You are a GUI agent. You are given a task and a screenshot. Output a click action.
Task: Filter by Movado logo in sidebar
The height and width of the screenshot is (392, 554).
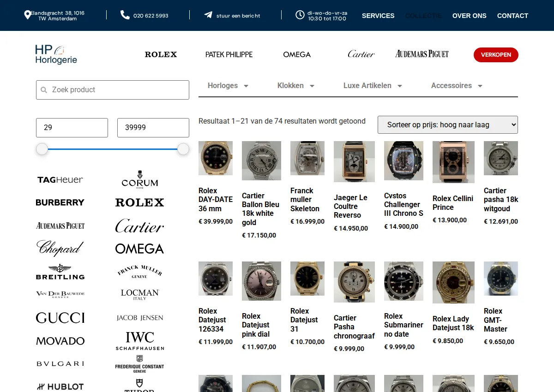(x=60, y=341)
